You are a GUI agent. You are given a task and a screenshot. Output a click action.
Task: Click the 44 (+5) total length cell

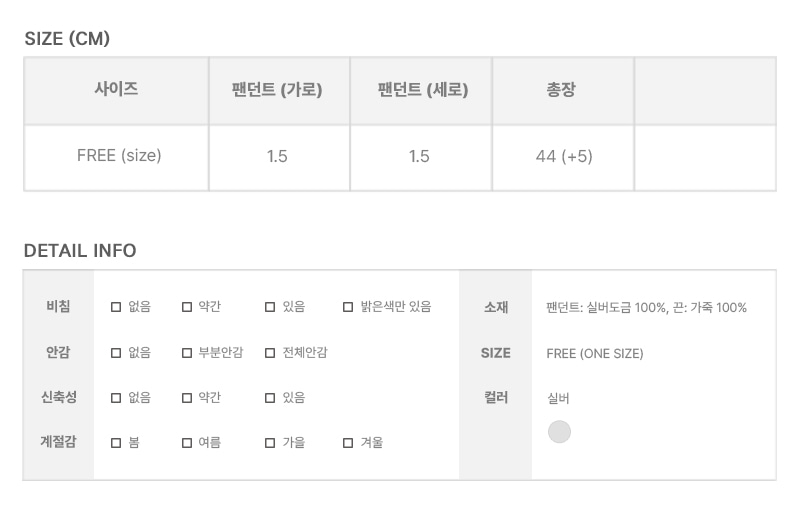click(x=563, y=158)
